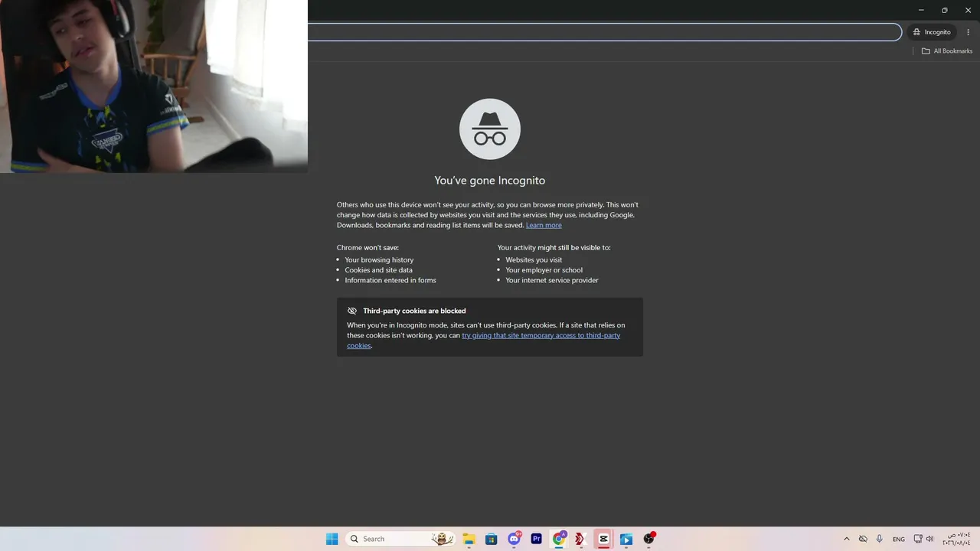
Task: Expand the hidden system tray icons
Action: click(846, 539)
